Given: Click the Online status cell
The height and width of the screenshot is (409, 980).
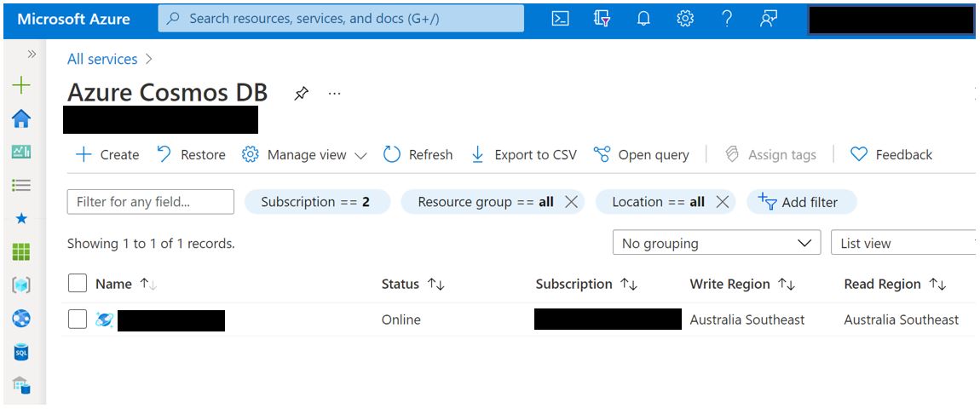Looking at the screenshot, I should tap(401, 320).
